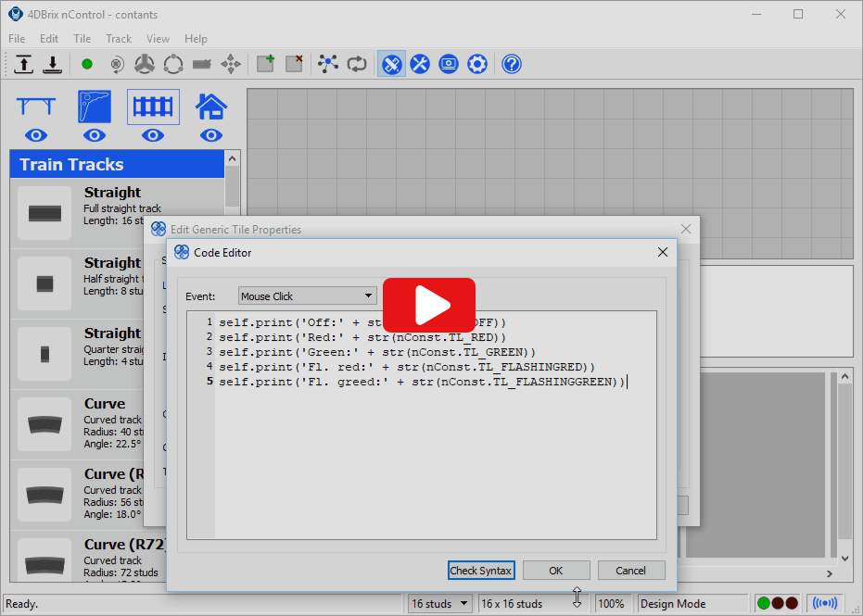This screenshot has width=863, height=616.
Task: Select the table category icon in sidebar
Action: (36, 107)
